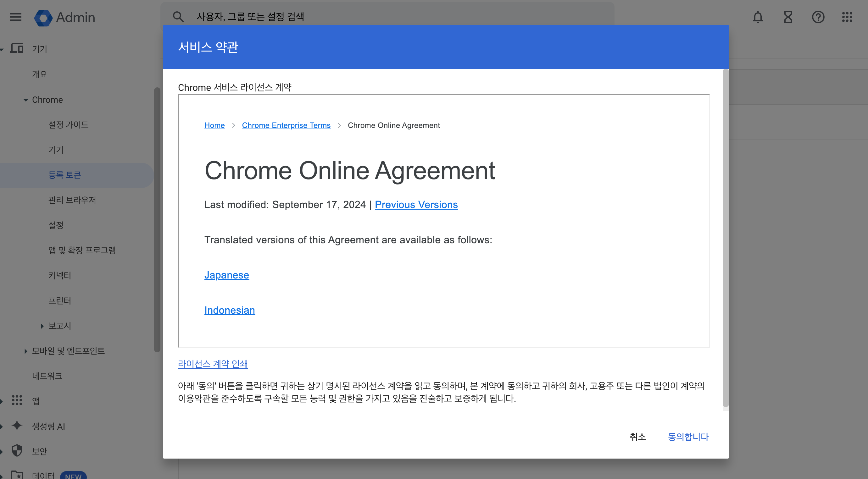Select 관리 브라우저 in sidebar
This screenshot has width=868, height=479.
[x=72, y=200]
